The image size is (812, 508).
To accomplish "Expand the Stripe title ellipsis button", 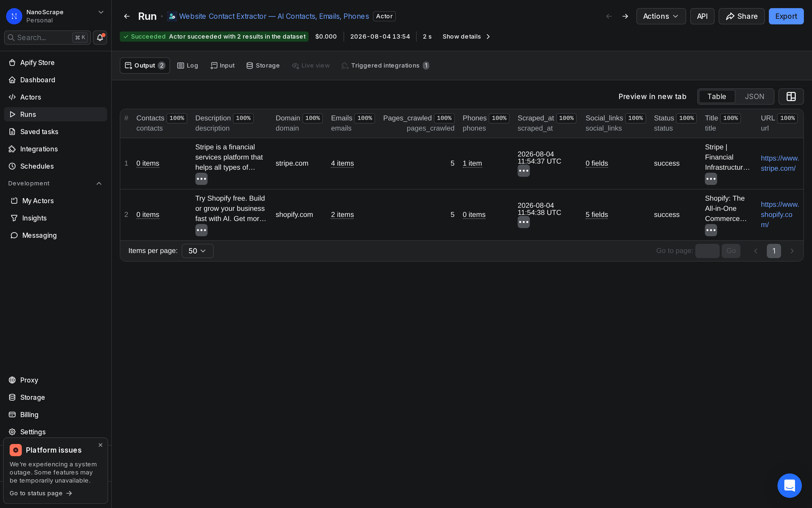I will [711, 179].
